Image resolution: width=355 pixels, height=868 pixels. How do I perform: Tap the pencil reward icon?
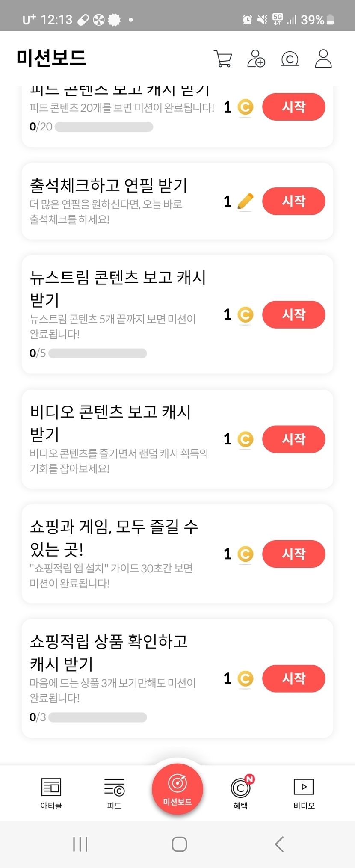pos(245,201)
